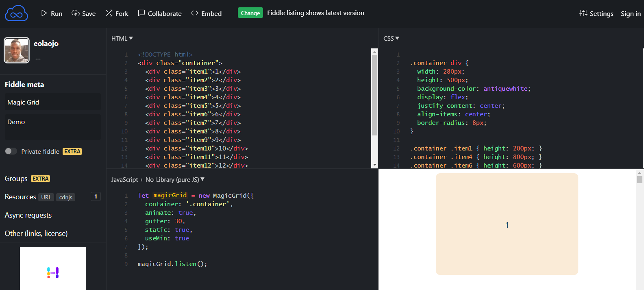Screen dimensions: 644x290
Task: Click the EXTRA badge beside Groups
Action: pos(41,179)
